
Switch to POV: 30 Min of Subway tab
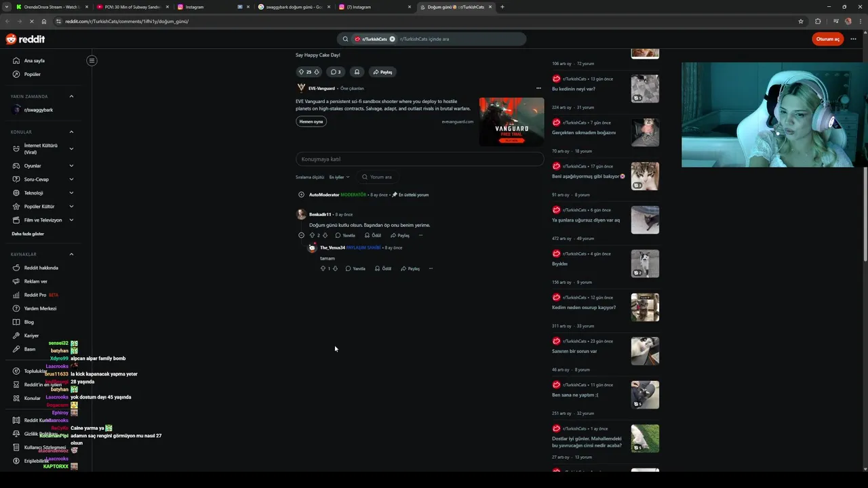pos(132,7)
